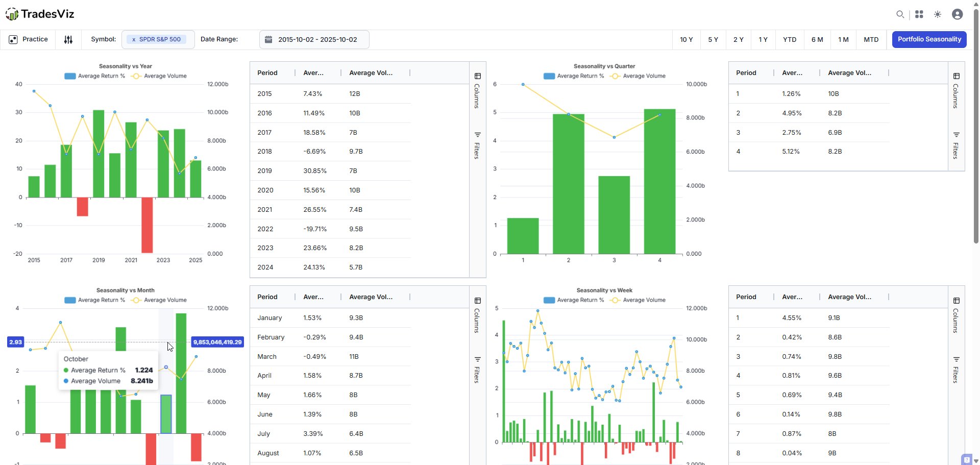Image resolution: width=980 pixels, height=465 pixels.
Task: Select the 2022 row showing -19.71%
Action: point(330,229)
